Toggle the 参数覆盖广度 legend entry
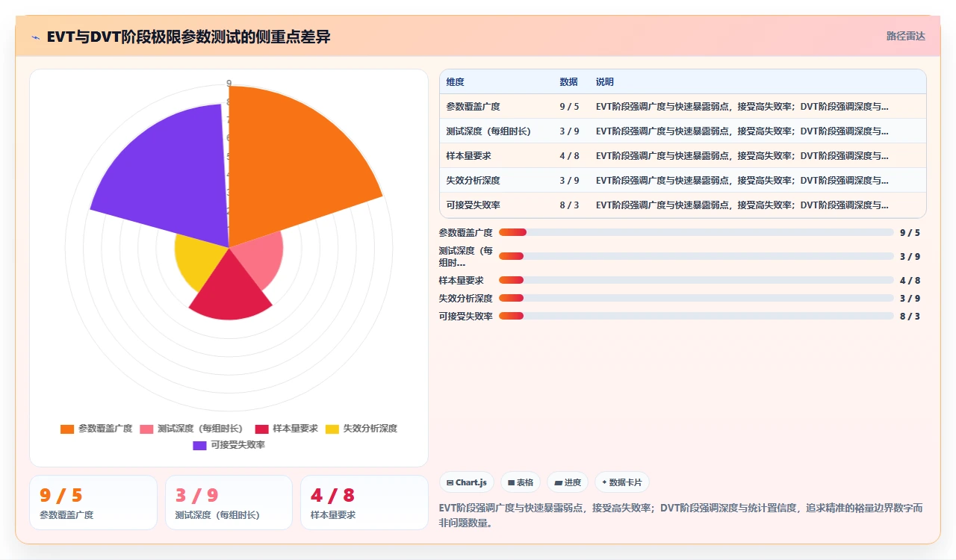956x560 pixels. pos(96,429)
